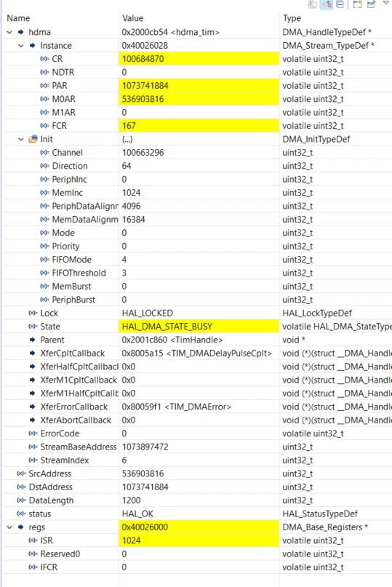Select the MemInc field row
The width and height of the screenshot is (392, 587).
[197, 193]
